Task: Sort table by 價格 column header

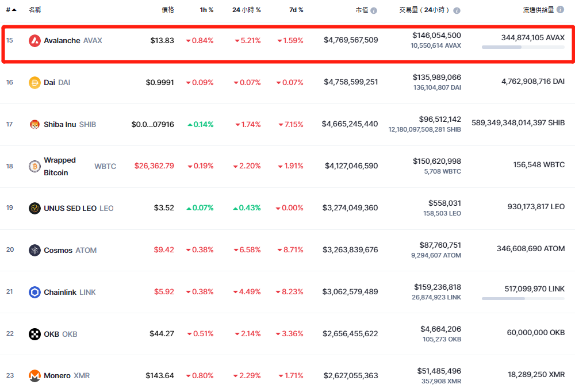Action: [167, 10]
